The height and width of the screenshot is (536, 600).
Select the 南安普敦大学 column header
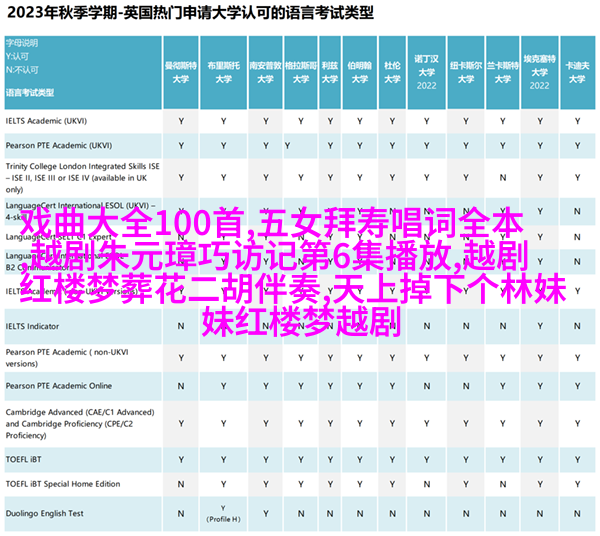click(x=266, y=72)
